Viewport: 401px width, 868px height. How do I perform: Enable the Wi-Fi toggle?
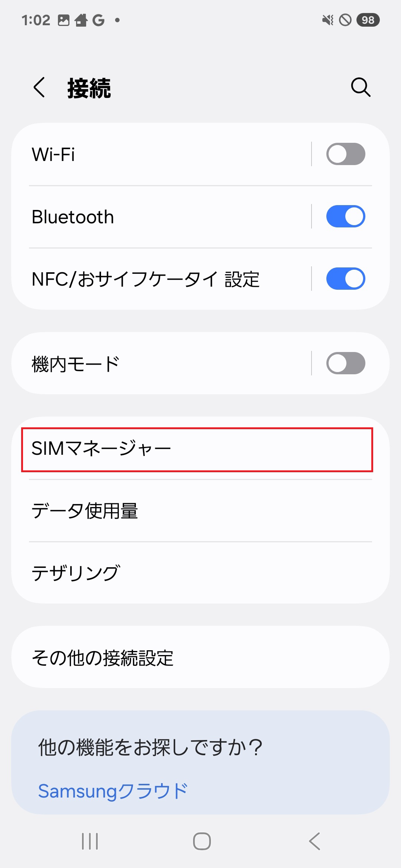345,154
